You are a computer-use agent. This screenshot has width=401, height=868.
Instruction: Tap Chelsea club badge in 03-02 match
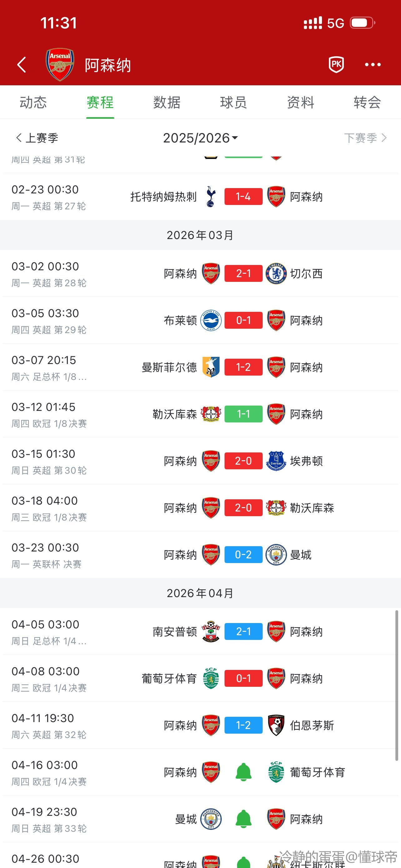point(276,273)
